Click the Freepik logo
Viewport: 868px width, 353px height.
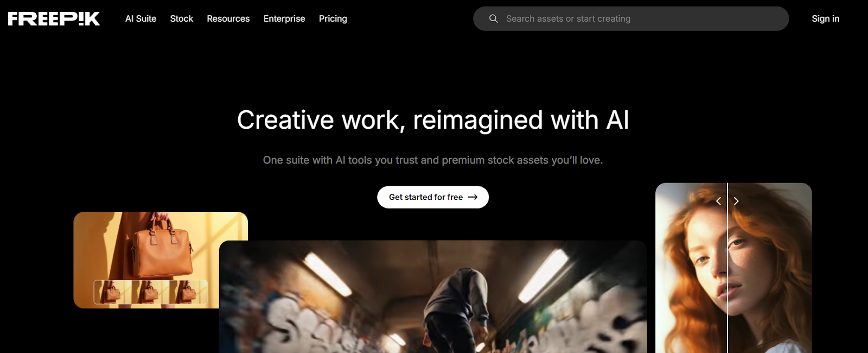(x=54, y=19)
